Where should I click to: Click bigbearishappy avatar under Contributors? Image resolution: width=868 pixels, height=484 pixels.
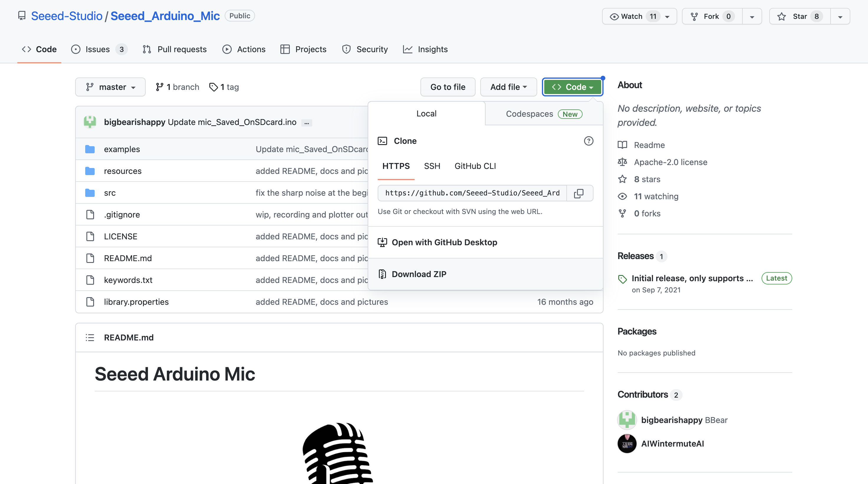tap(627, 420)
